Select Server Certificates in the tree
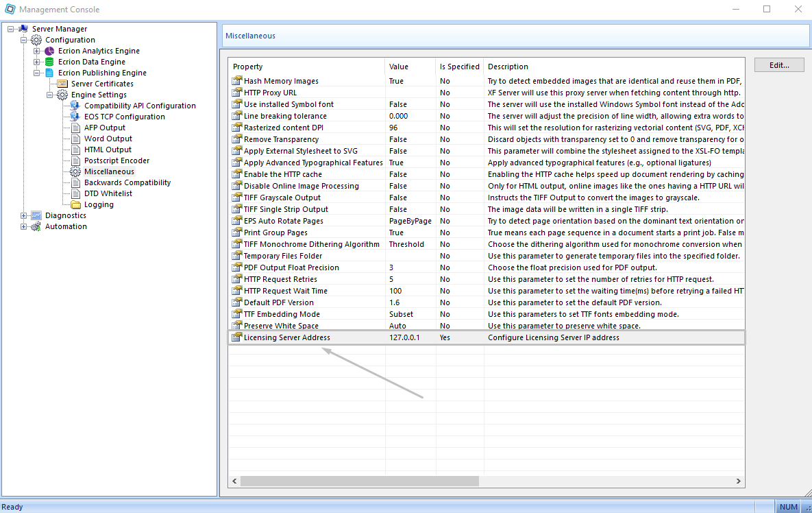Image resolution: width=812 pixels, height=513 pixels. [102, 84]
